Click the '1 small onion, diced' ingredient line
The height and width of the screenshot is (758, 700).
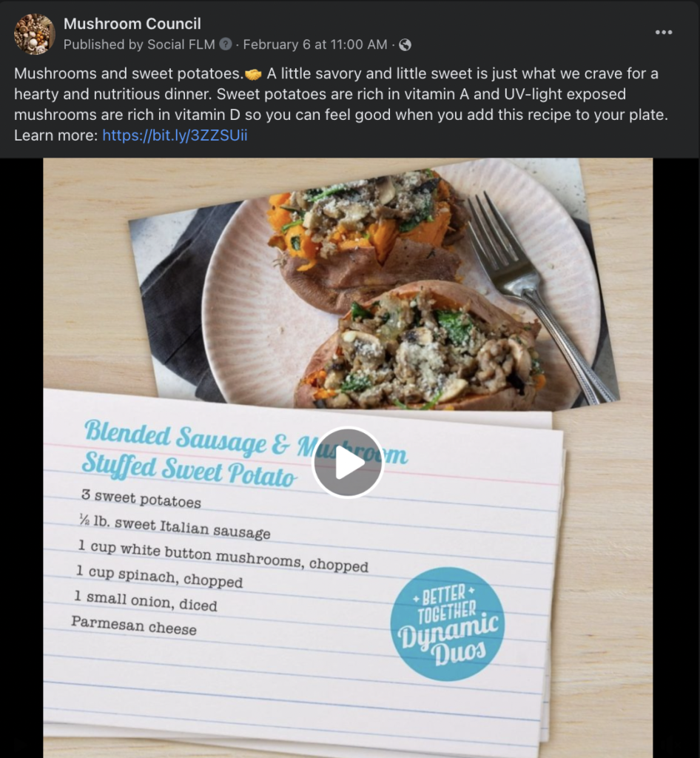click(146, 600)
